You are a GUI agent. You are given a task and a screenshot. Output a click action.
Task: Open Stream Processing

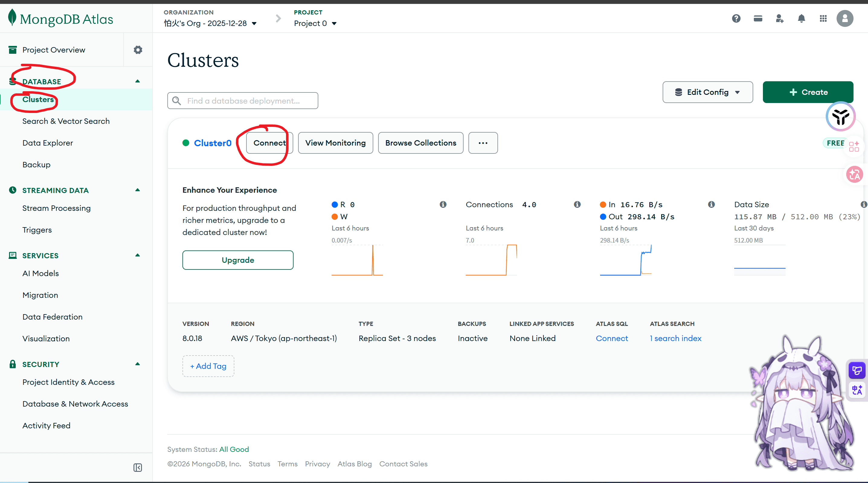pyautogui.click(x=56, y=208)
